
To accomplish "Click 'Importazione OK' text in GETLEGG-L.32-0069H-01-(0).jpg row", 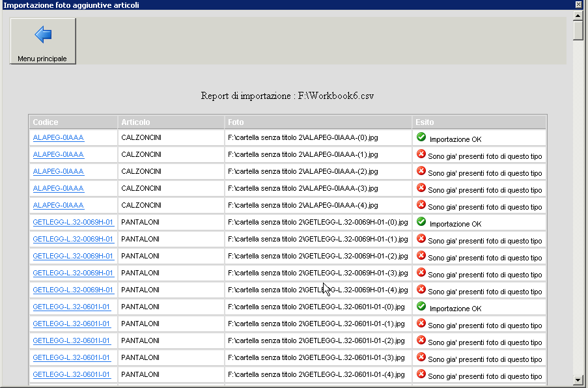I will 456,224.
